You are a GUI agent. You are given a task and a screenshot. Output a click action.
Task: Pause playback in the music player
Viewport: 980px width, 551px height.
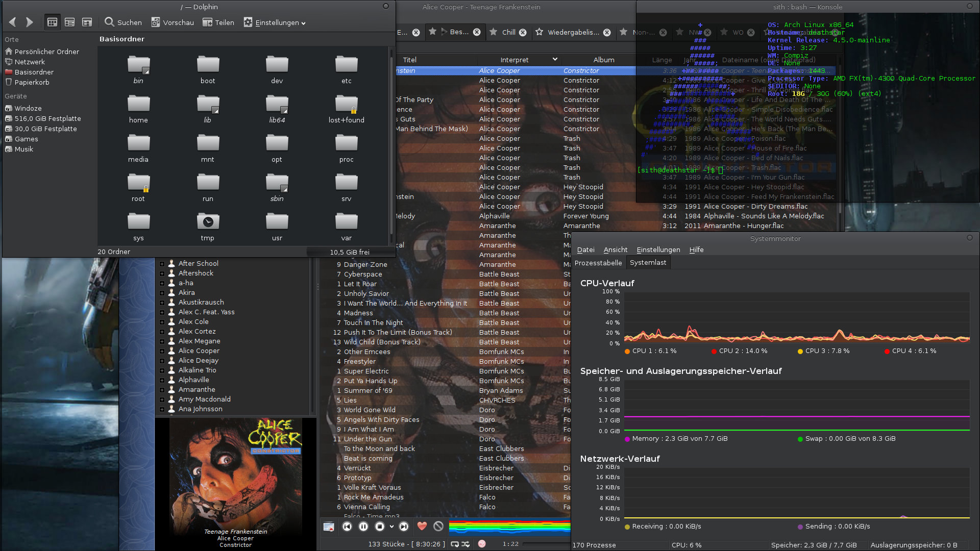click(x=363, y=527)
